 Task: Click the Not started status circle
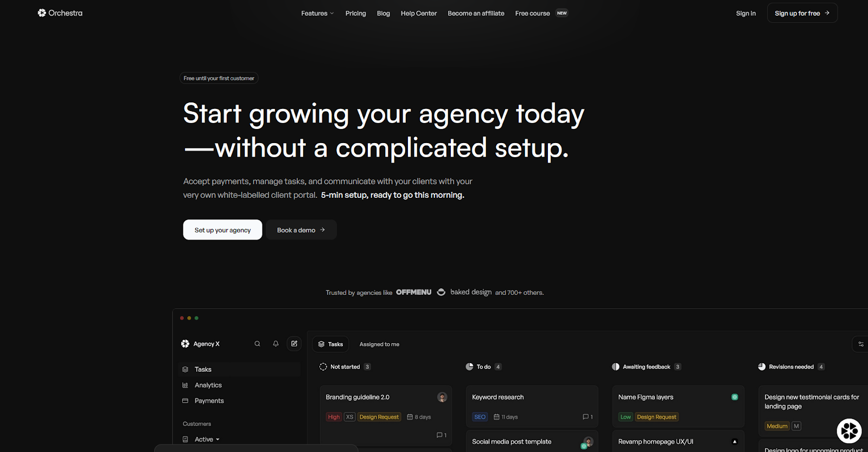pyautogui.click(x=323, y=367)
